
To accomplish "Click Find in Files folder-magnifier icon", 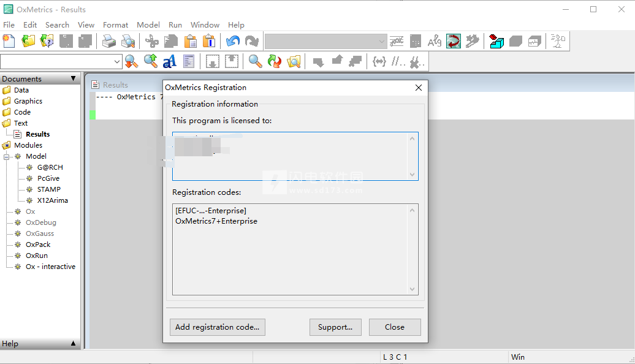I will tap(294, 61).
